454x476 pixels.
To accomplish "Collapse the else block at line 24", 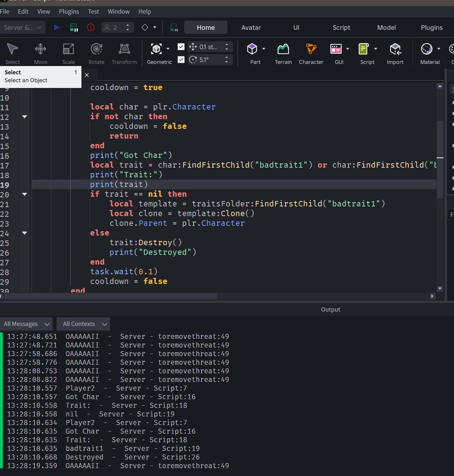I will (x=24, y=233).
